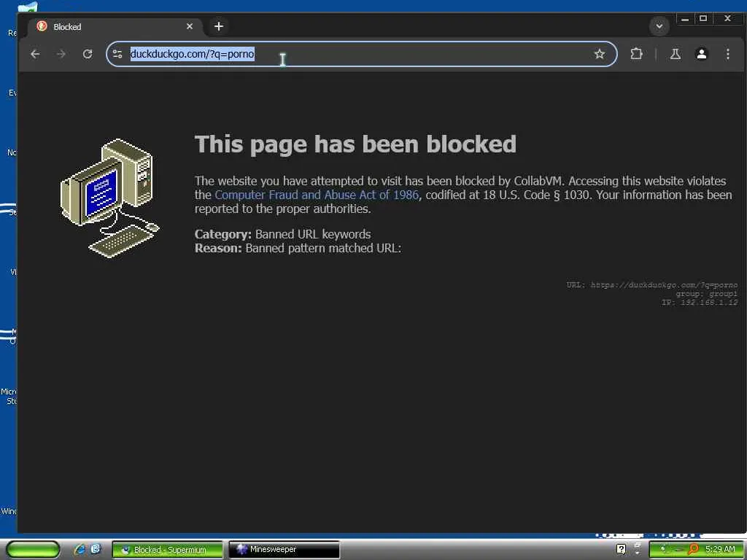The width and height of the screenshot is (747, 560).
Task: Reload the blocked page
Action: (88, 54)
